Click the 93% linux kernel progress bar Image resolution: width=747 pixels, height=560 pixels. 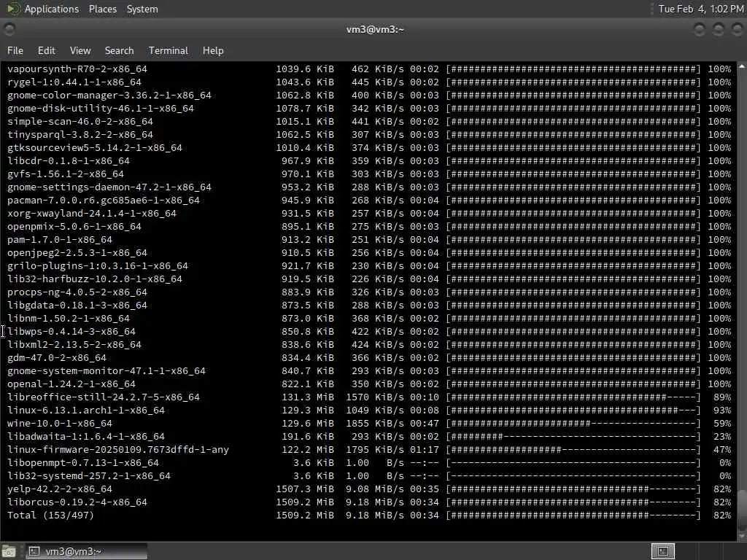[x=573, y=410]
